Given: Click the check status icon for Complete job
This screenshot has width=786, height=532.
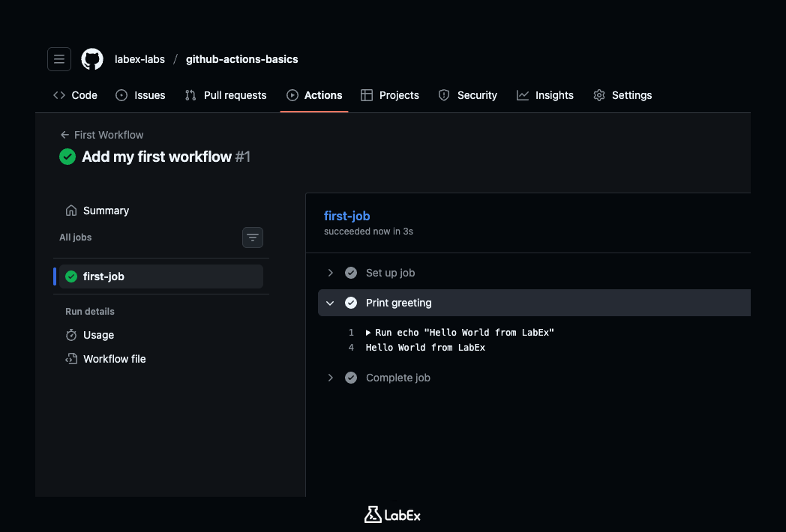Looking at the screenshot, I should click(351, 378).
